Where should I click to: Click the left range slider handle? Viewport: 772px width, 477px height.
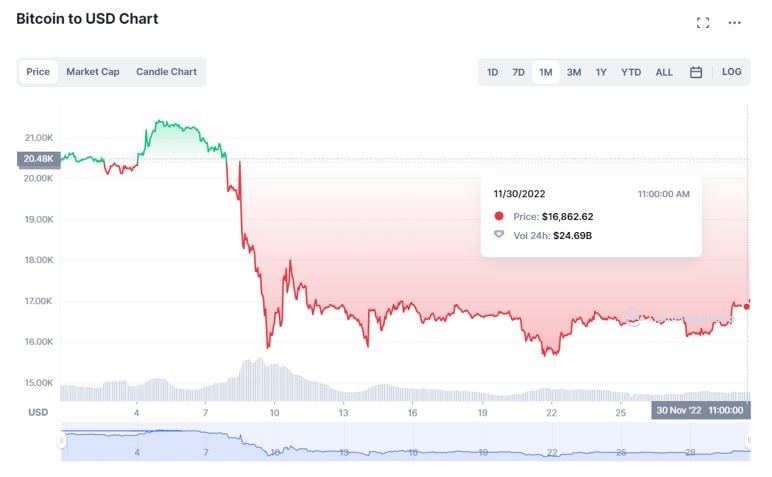click(62, 440)
